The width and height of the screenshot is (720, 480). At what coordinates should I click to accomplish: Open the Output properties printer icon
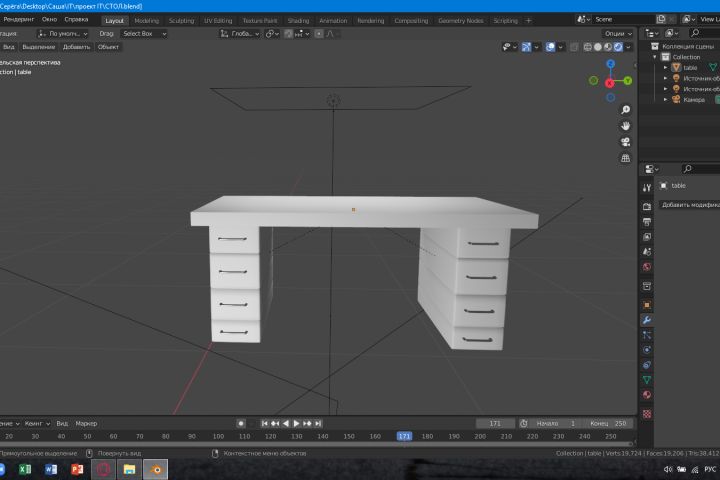click(x=647, y=222)
